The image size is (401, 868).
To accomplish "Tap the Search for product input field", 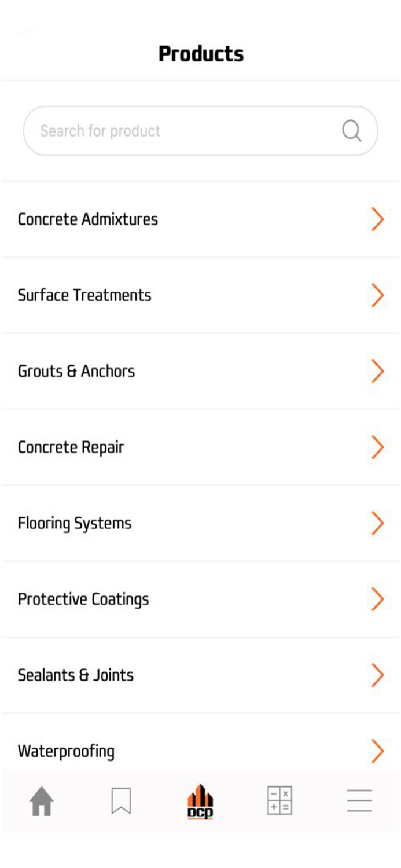I will coord(174,131).
